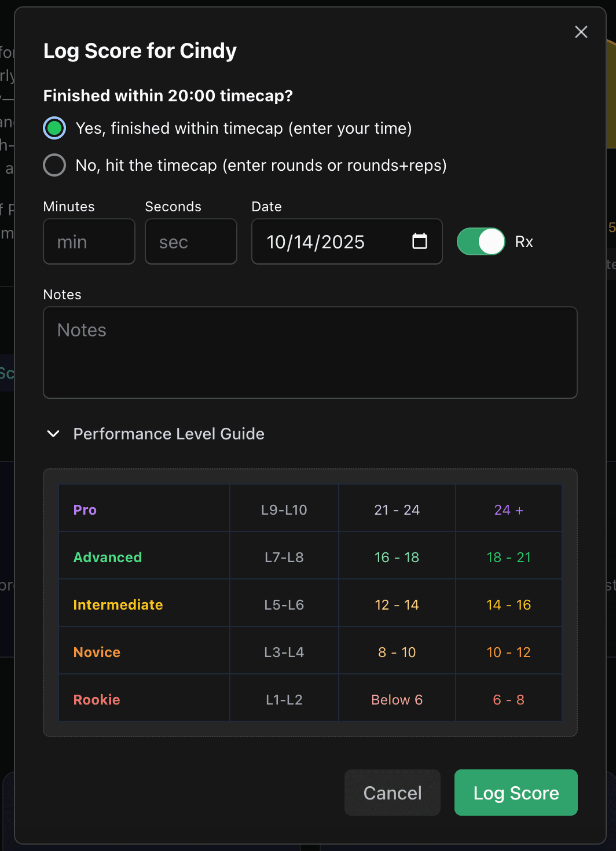Click the chevron beside Performance Level Guide
The height and width of the screenshot is (851, 616).
tap(53, 434)
